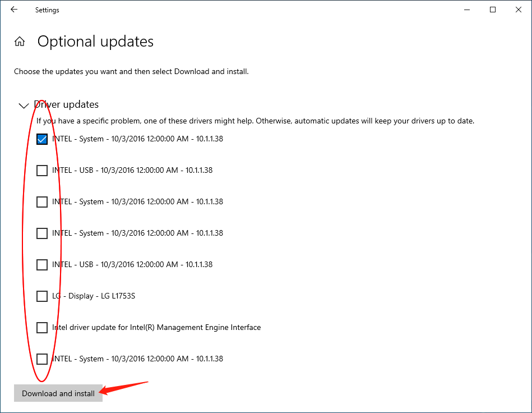Check the INTEL - USB box directly above LG Display

click(42, 265)
